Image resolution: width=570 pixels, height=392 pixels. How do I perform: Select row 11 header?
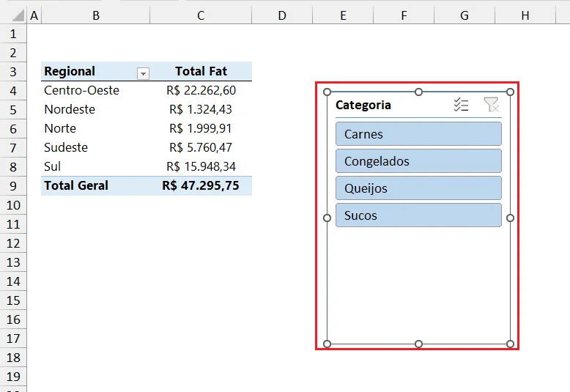point(13,224)
